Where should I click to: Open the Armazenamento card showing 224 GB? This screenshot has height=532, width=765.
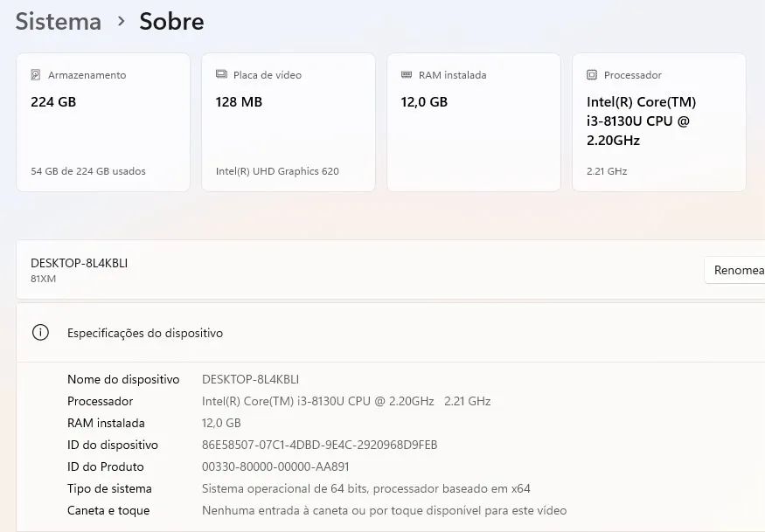click(x=103, y=122)
